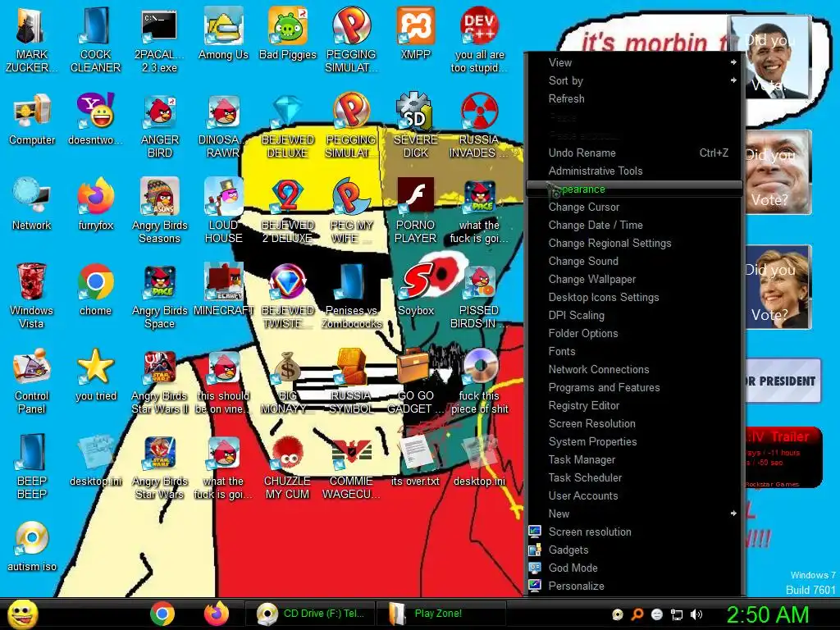Open the DINOSA RAWR shortcut
The height and width of the screenshot is (630, 840).
pos(223,126)
